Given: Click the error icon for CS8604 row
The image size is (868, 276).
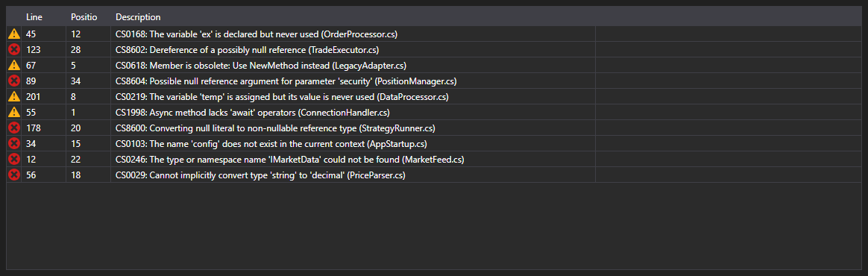Looking at the screenshot, I should (x=14, y=81).
